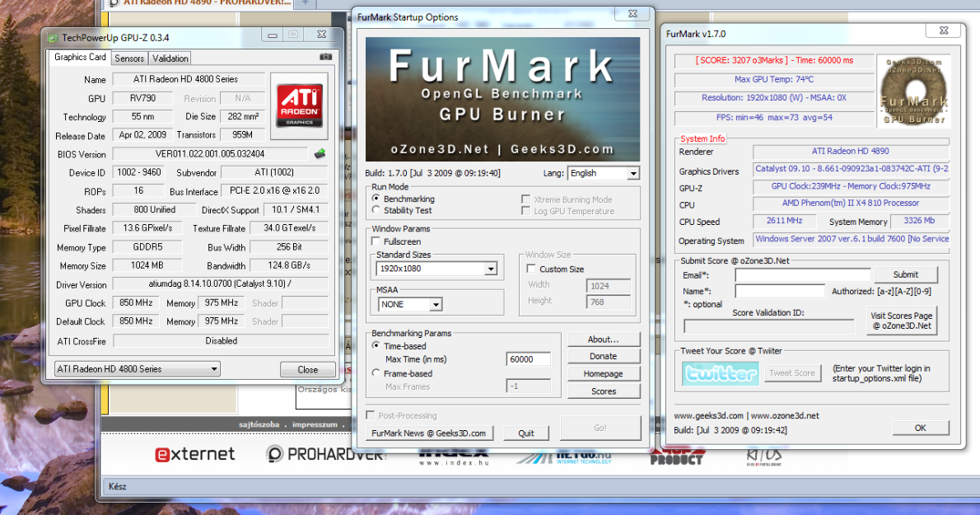The width and height of the screenshot is (980, 515).
Task: Open the Lang English dropdown
Action: click(x=603, y=173)
